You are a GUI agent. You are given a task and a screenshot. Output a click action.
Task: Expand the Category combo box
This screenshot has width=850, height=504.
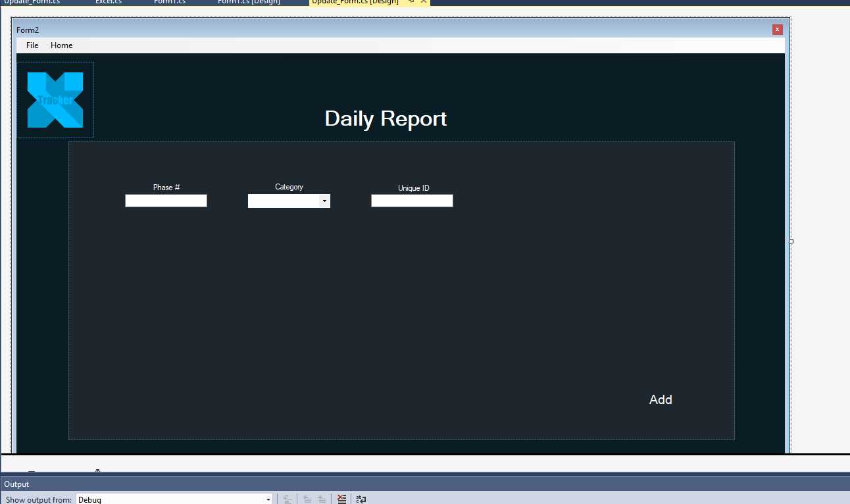[x=324, y=201]
